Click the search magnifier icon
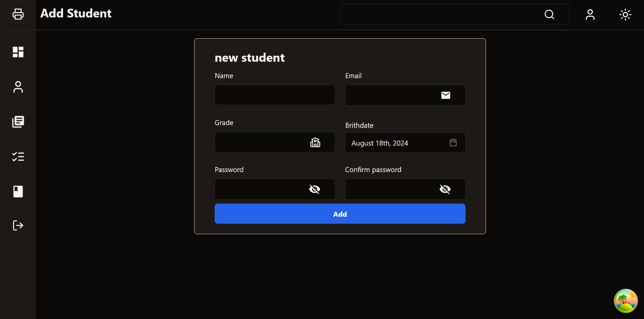The height and width of the screenshot is (319, 644). click(549, 14)
